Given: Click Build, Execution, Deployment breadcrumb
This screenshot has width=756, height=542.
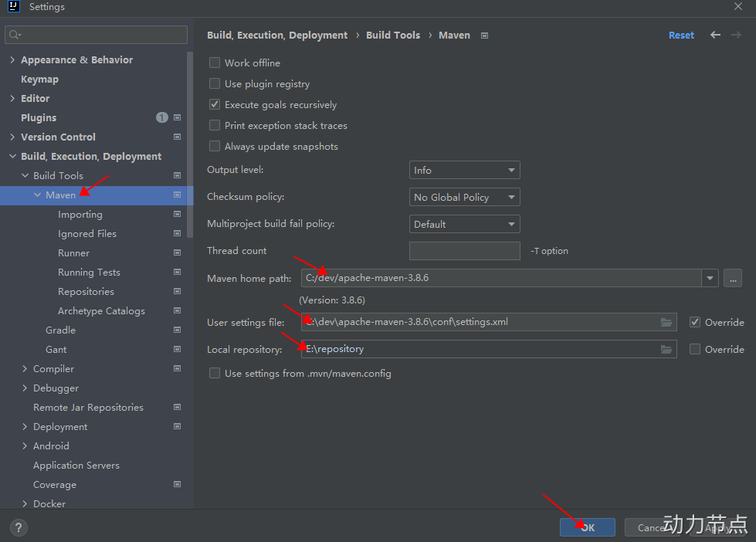Looking at the screenshot, I should tap(277, 36).
